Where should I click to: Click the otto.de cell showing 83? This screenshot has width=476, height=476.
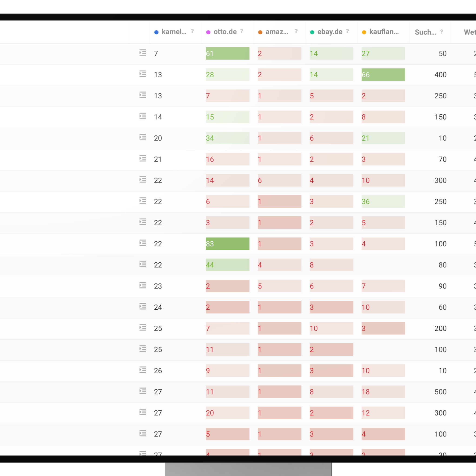click(227, 244)
